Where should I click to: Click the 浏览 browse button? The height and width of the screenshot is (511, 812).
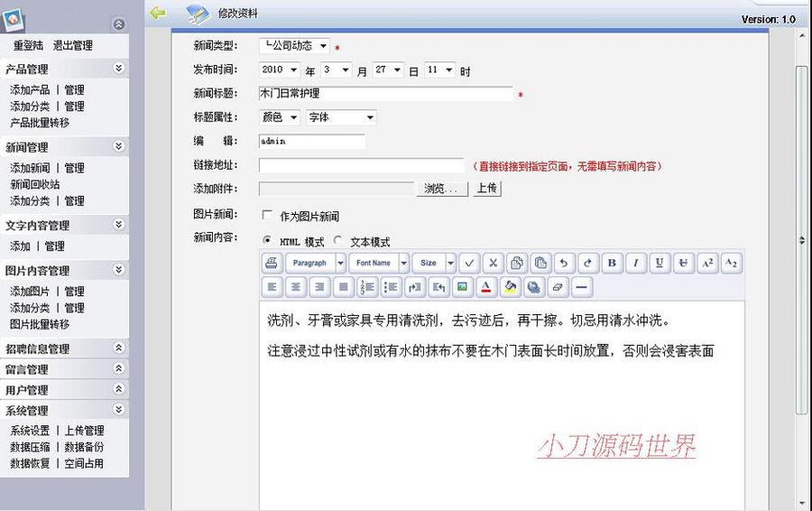pos(442,189)
